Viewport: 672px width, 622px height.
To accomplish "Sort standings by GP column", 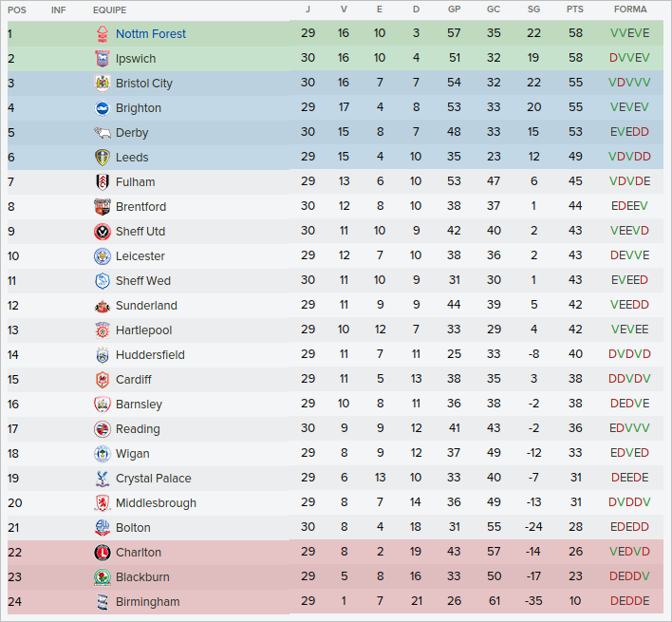I will [455, 9].
